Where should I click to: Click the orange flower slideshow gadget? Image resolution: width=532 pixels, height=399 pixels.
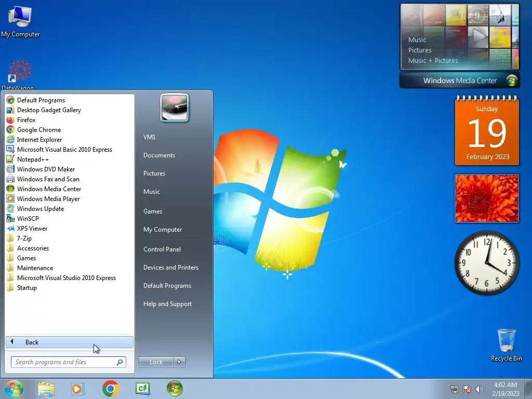[x=486, y=198]
